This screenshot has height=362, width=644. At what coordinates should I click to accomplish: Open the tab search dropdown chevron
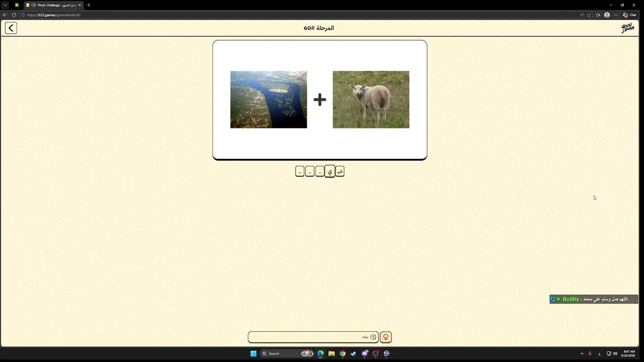(x=5, y=5)
